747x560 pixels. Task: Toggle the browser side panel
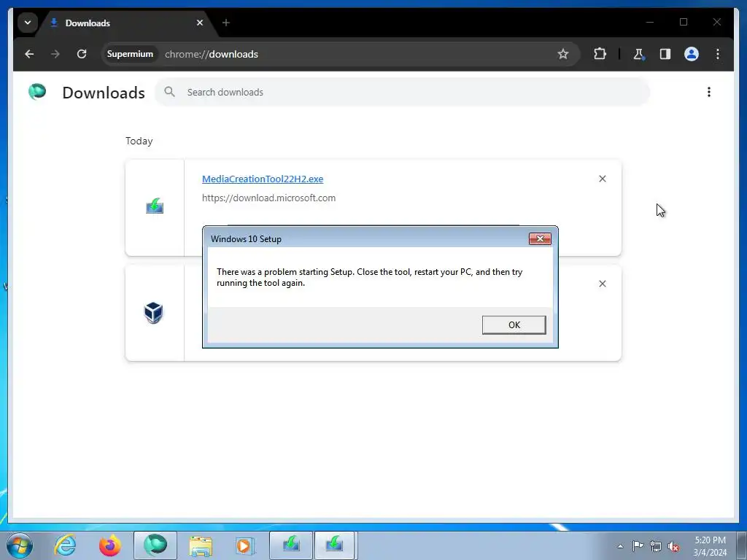[665, 54]
